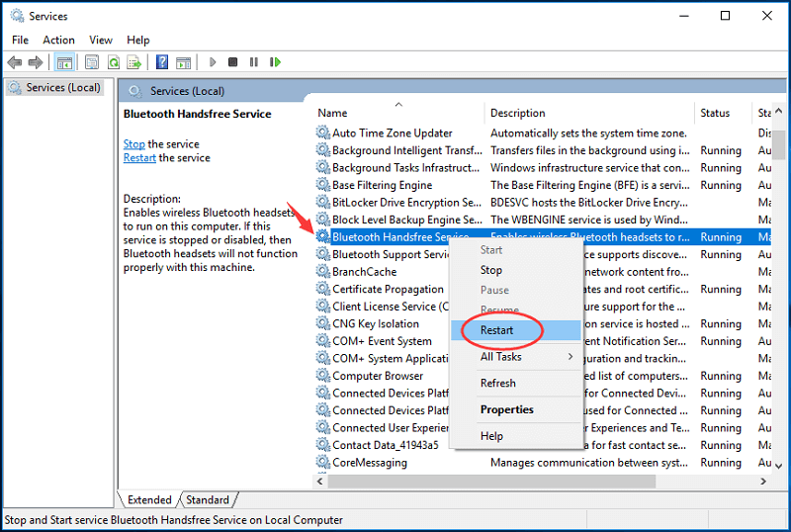Click the Restart the service link
The width and height of the screenshot is (791, 532).
click(x=139, y=158)
